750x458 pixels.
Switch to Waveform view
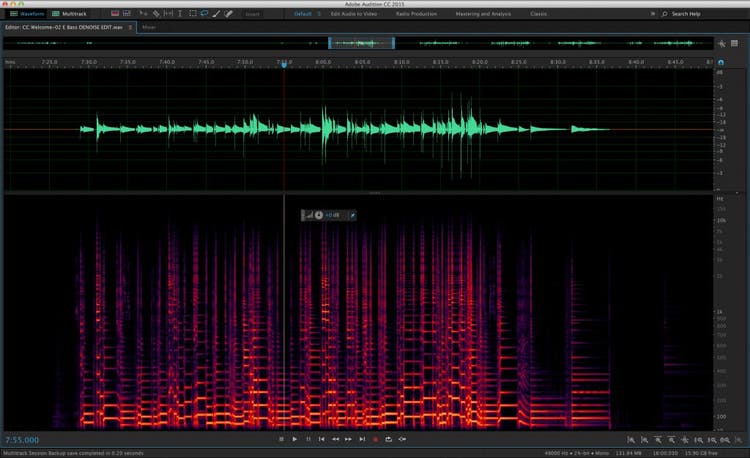tap(24, 14)
